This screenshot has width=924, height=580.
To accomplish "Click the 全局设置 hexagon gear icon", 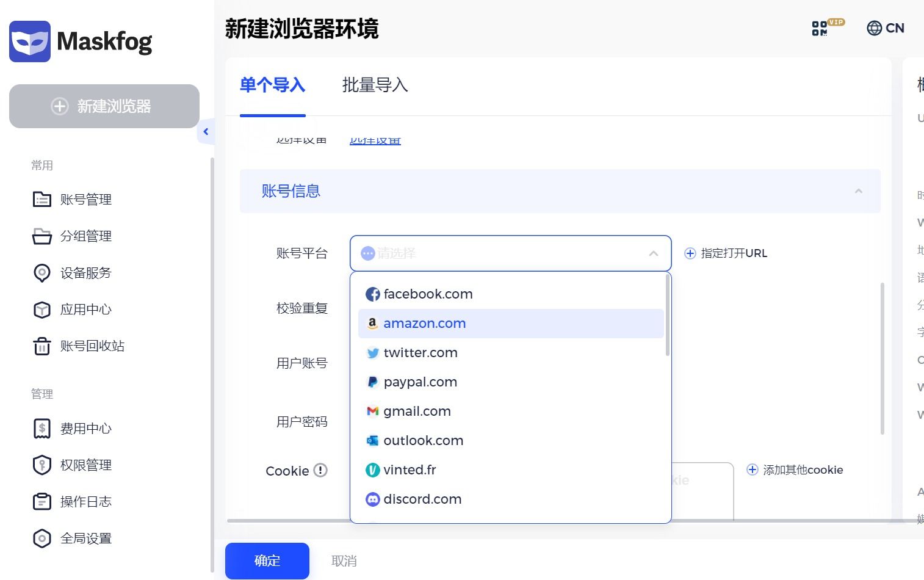I will tap(42, 538).
